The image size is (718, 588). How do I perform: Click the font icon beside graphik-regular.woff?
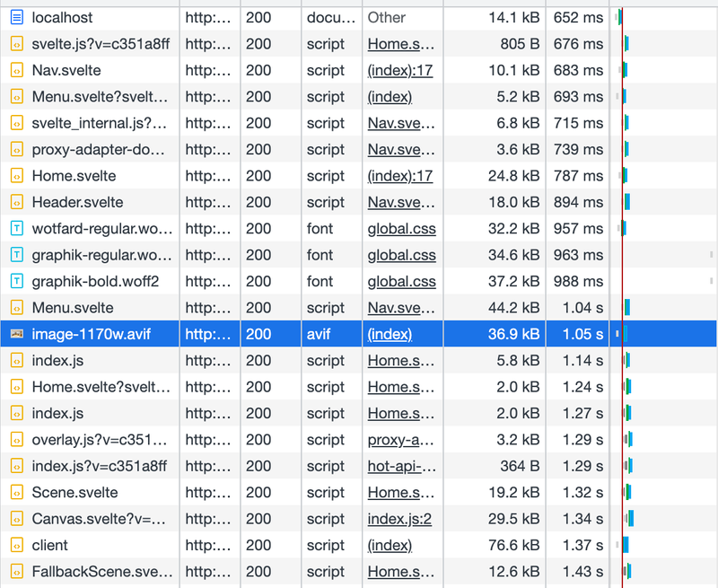[17, 255]
